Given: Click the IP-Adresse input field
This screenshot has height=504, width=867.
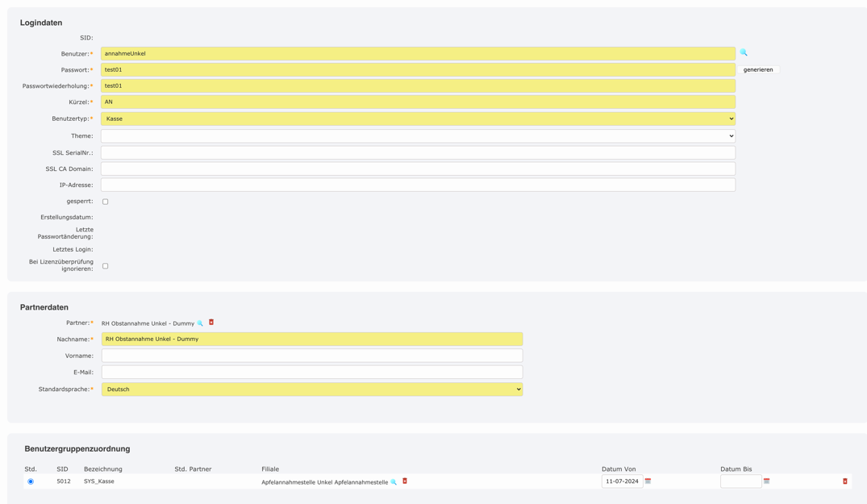Looking at the screenshot, I should (416, 184).
